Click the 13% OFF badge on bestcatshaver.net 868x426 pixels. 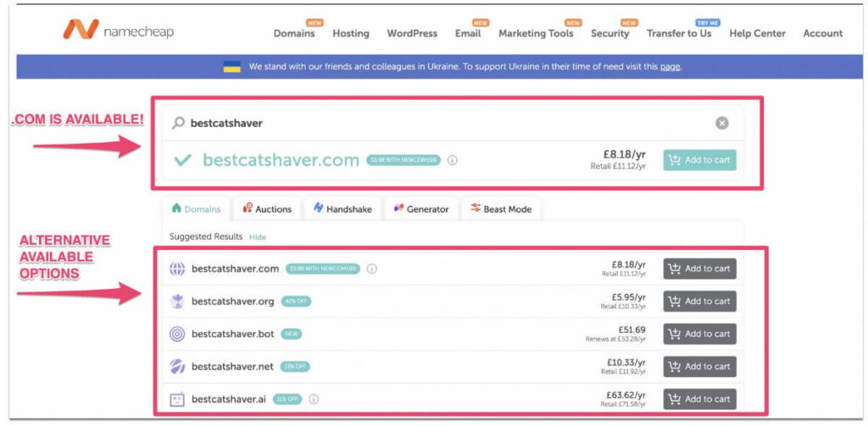pos(296,366)
